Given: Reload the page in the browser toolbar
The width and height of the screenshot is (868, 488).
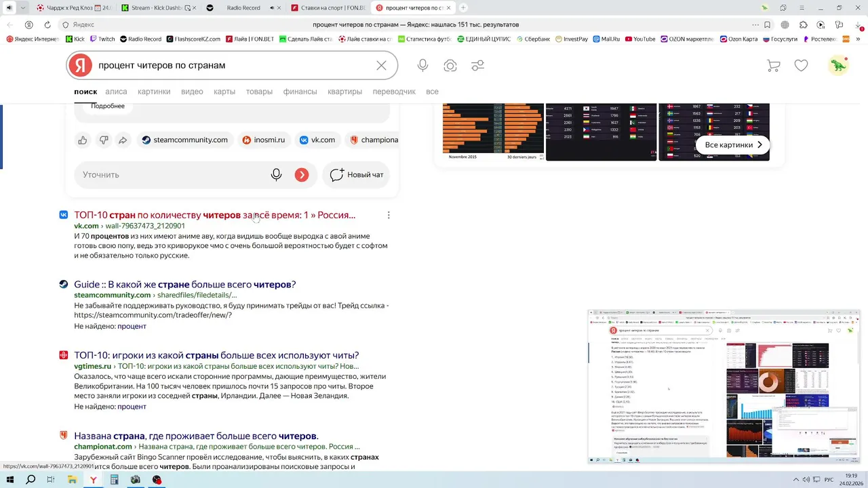Looking at the screenshot, I should 47,24.
